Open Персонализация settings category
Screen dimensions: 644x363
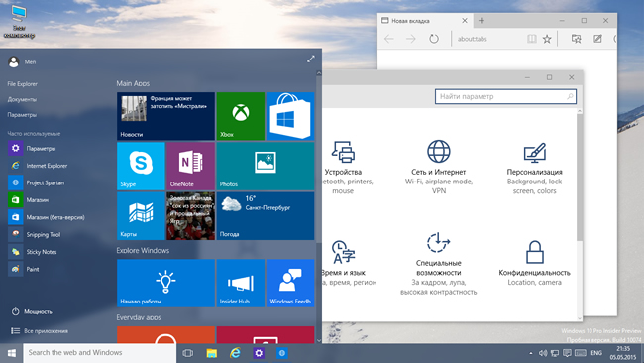pyautogui.click(x=534, y=168)
